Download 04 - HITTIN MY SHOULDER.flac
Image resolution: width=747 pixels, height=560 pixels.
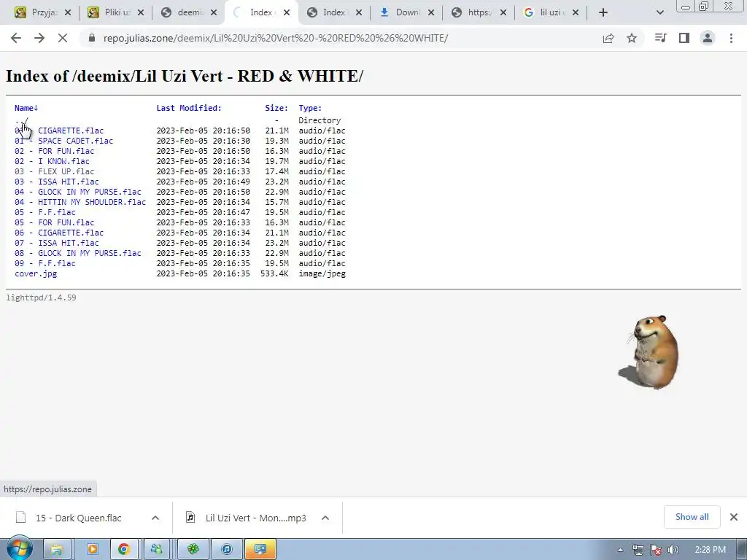(80, 202)
